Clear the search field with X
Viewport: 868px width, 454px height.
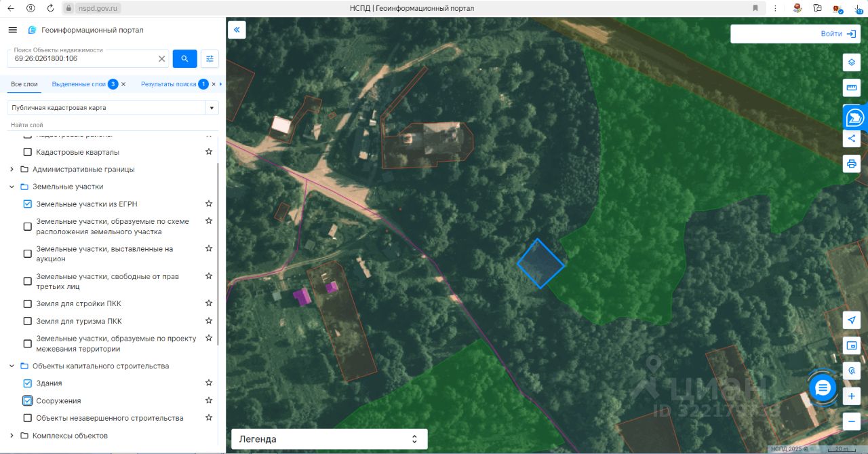[161, 59]
